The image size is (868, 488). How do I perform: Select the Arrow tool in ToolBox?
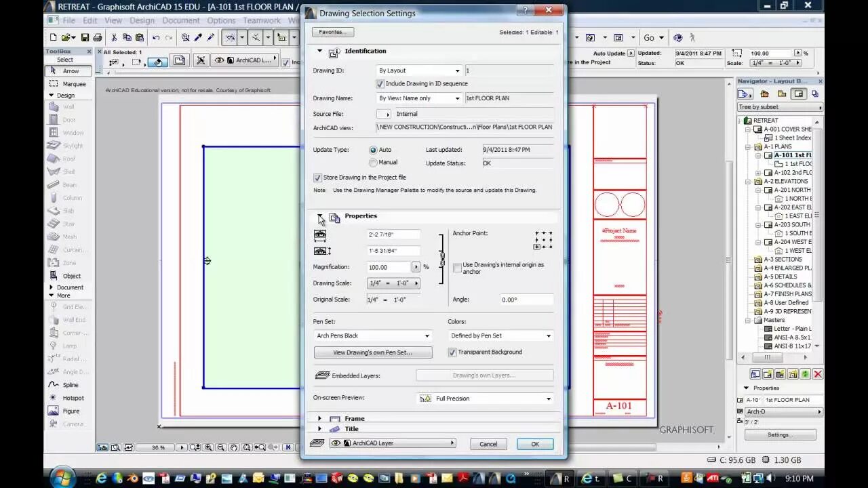coord(69,71)
